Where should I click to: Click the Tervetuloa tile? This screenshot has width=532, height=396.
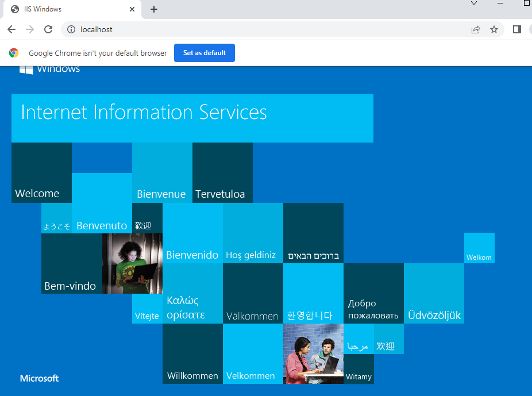(222, 173)
